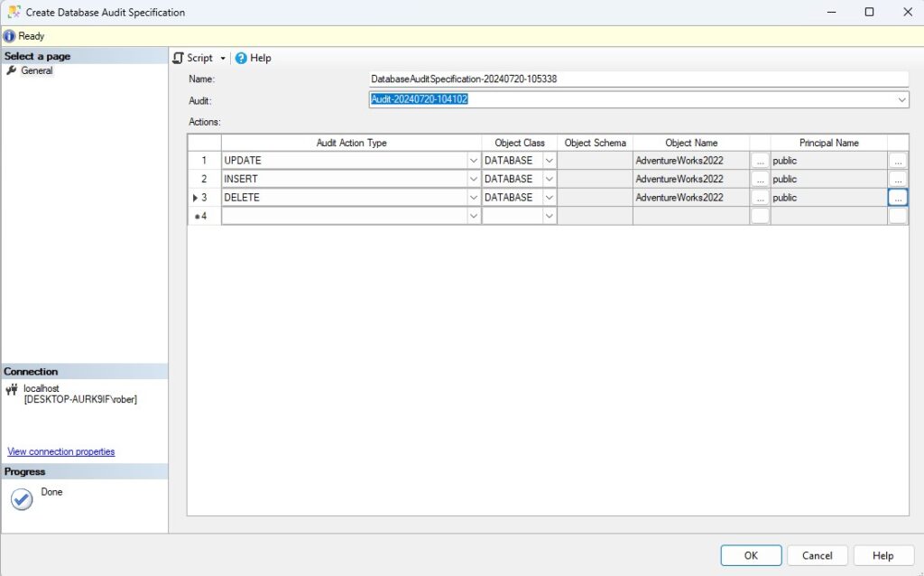The width and height of the screenshot is (924, 576).
Task: Open the Help toolbar icon
Action: 241,58
